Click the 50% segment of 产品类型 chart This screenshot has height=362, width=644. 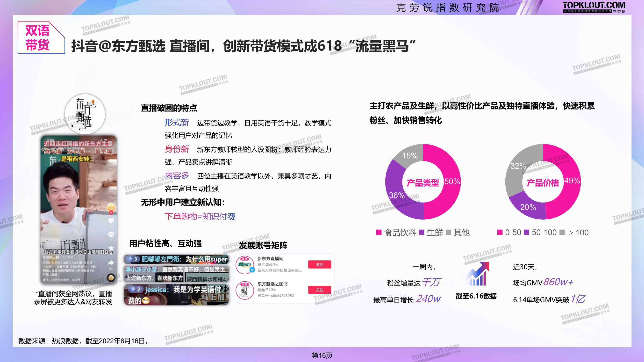pyautogui.click(x=452, y=182)
